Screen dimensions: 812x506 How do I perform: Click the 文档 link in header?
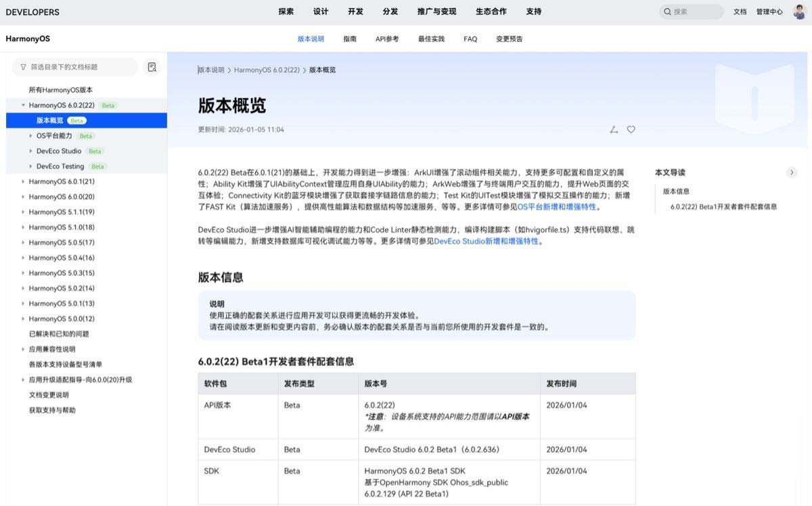[740, 11]
